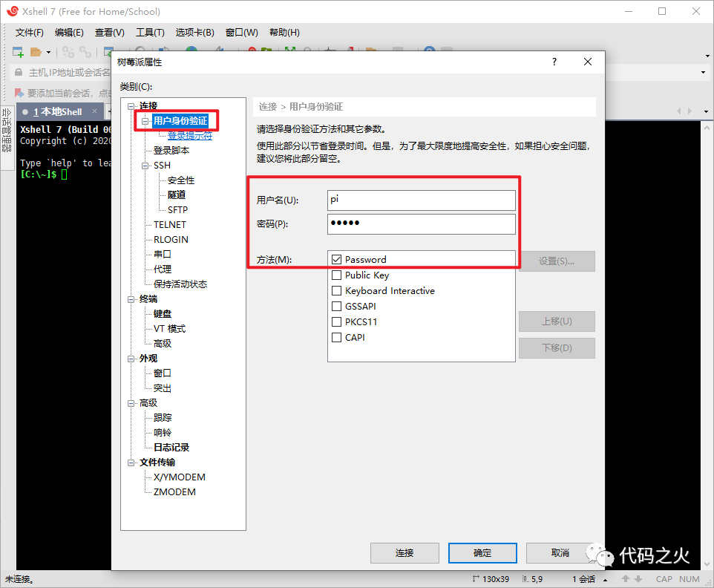Image resolution: width=714 pixels, height=588 pixels.
Task: Click the host address input in the Xshell window
Action: (x=69, y=73)
